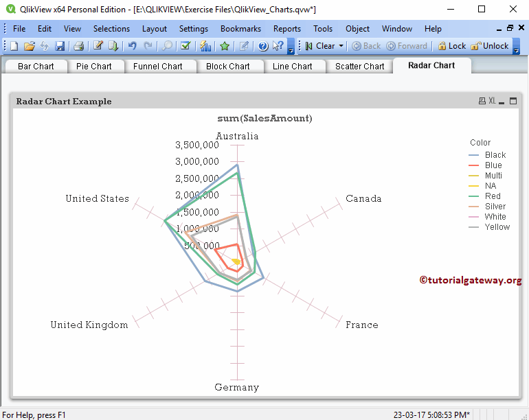
Task: Open Help Topics with question mark icon
Action: pyautogui.click(x=263, y=46)
